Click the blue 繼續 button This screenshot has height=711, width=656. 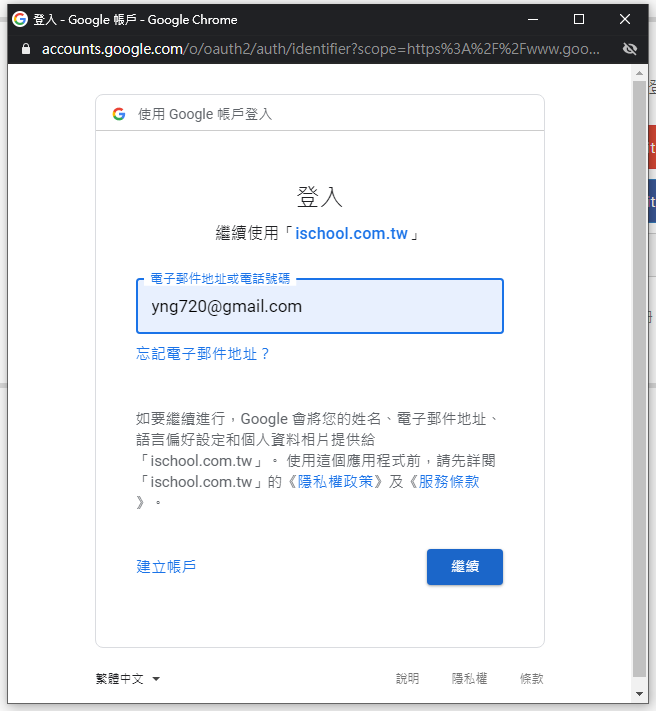[x=465, y=567]
